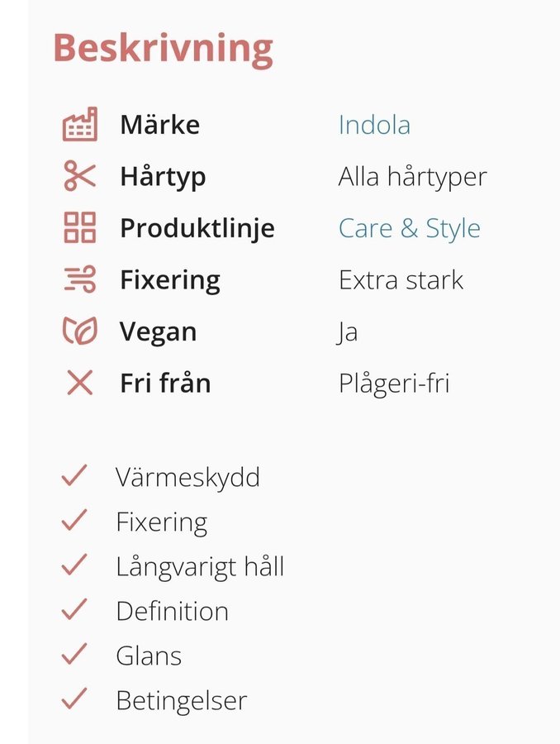Open the Care & Style product line link
The image size is (560, 744).
coord(409,228)
